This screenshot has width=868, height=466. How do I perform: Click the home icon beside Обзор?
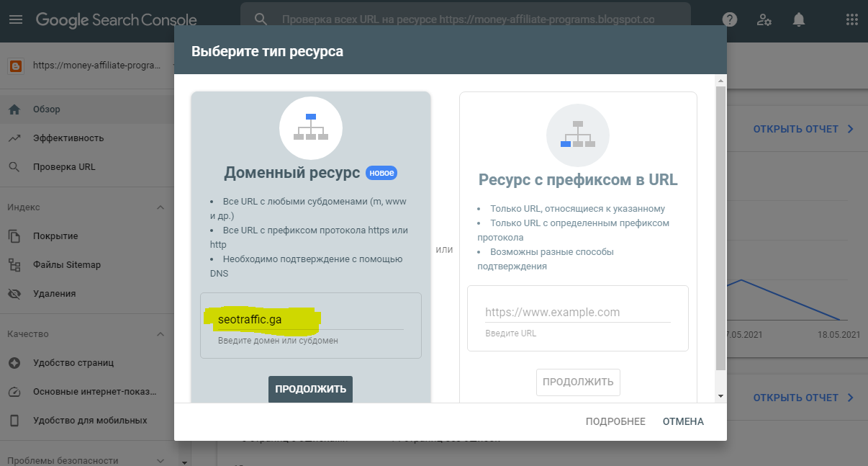click(14, 109)
